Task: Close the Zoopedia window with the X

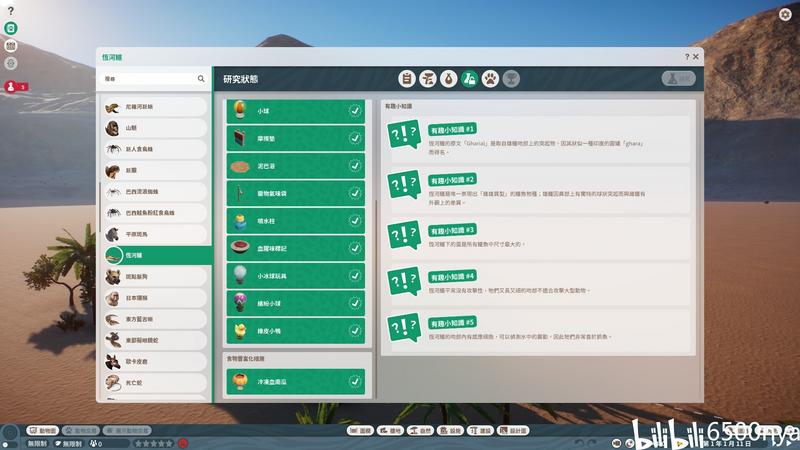Action: (x=695, y=57)
